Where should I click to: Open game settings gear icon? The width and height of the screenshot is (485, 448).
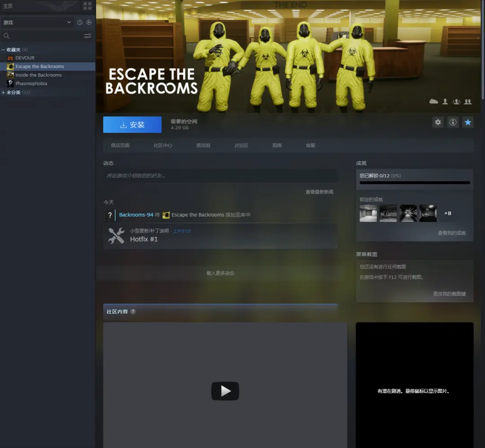click(438, 122)
